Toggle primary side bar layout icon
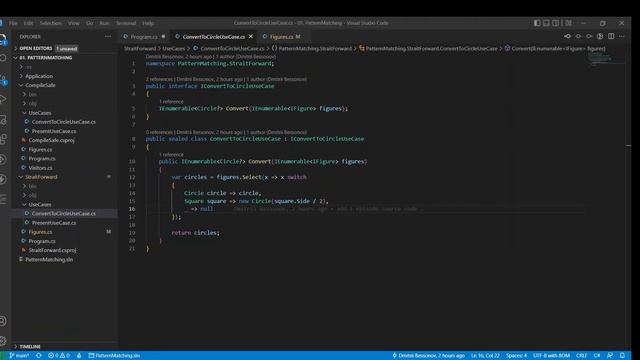 pos(537,23)
